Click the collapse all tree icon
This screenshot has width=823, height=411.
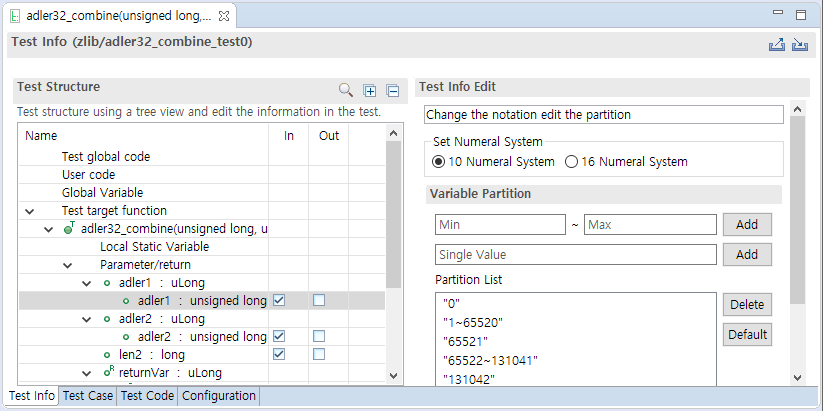coord(393,91)
